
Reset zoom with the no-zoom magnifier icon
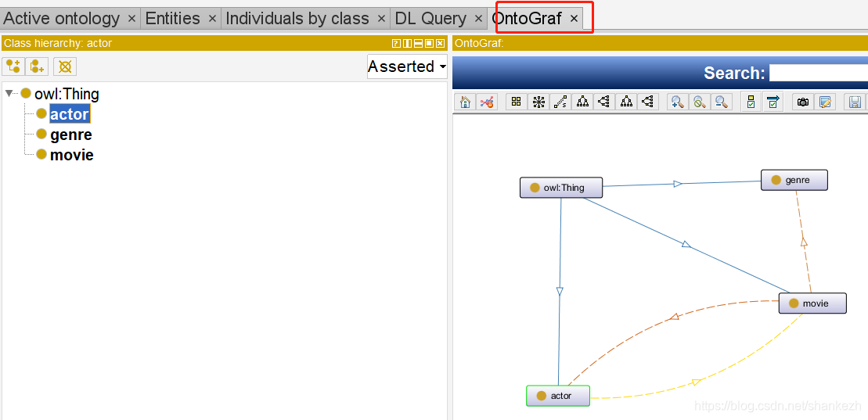(699, 102)
